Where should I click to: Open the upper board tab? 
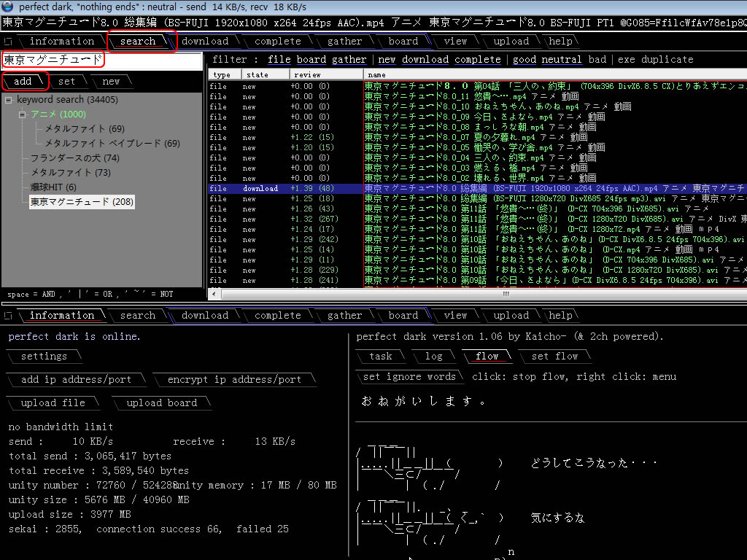(403, 42)
